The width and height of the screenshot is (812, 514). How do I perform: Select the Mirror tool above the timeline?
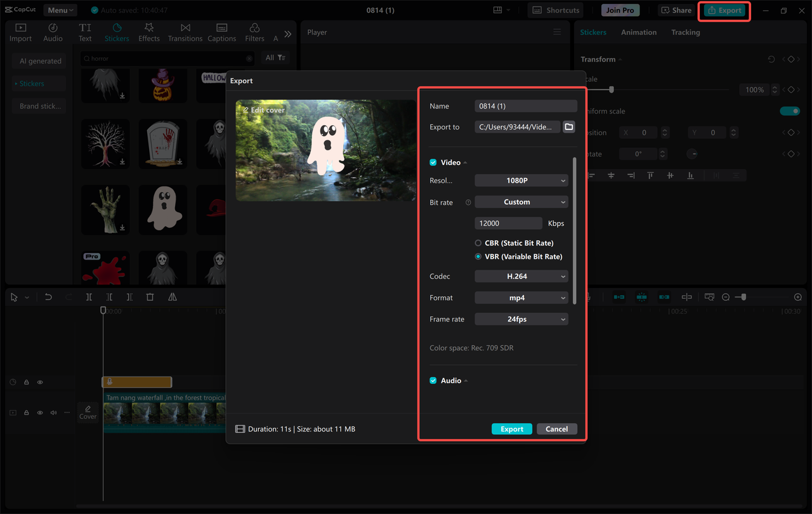[x=172, y=296]
